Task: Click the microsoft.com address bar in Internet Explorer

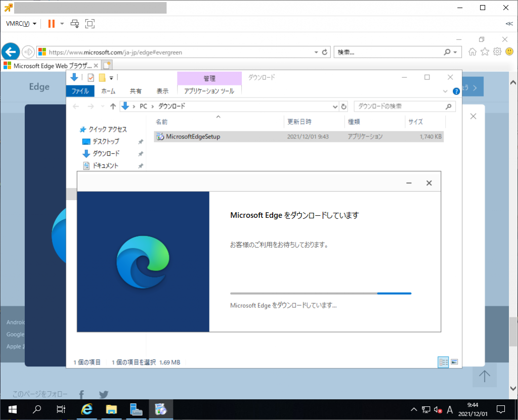Action: pos(175,52)
